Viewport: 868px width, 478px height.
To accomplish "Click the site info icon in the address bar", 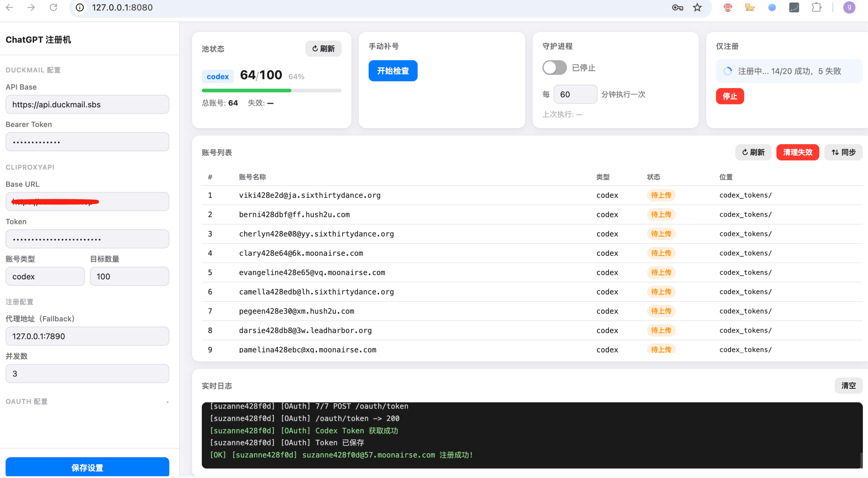I will coord(80,7).
